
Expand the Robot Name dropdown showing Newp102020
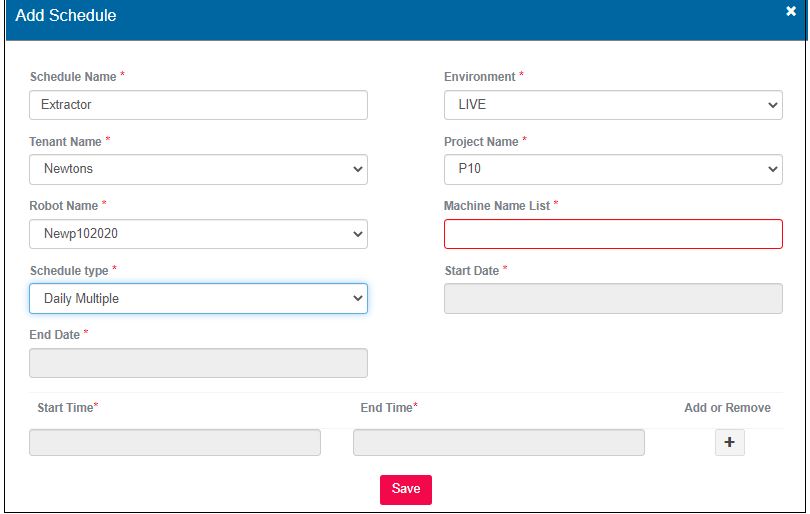pos(198,234)
